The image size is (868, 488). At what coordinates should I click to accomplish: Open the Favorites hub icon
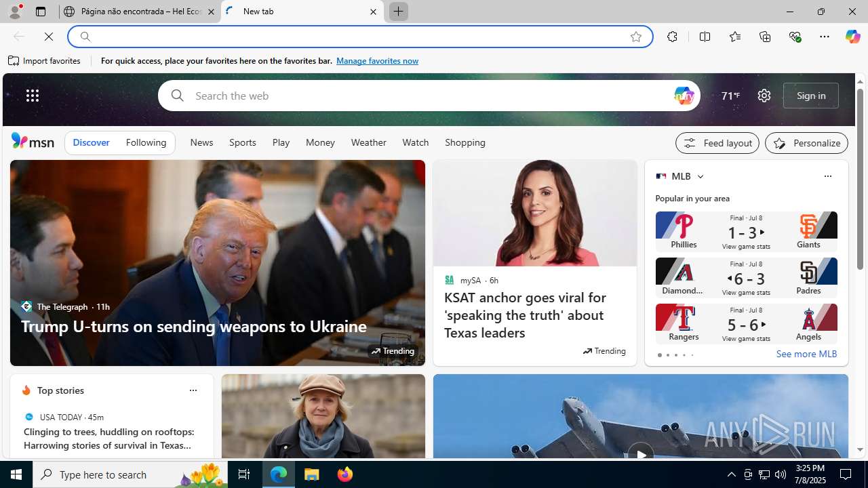click(734, 37)
